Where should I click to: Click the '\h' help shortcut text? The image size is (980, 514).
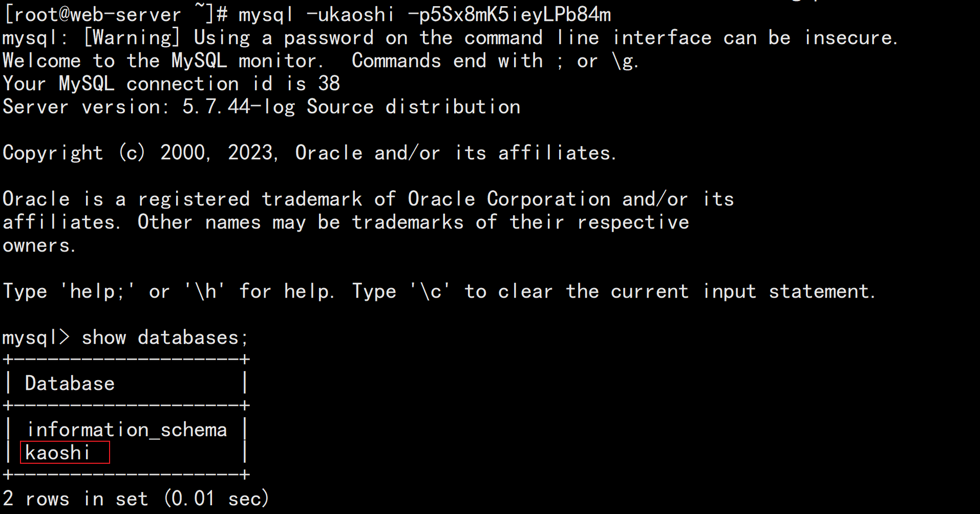[x=204, y=291]
